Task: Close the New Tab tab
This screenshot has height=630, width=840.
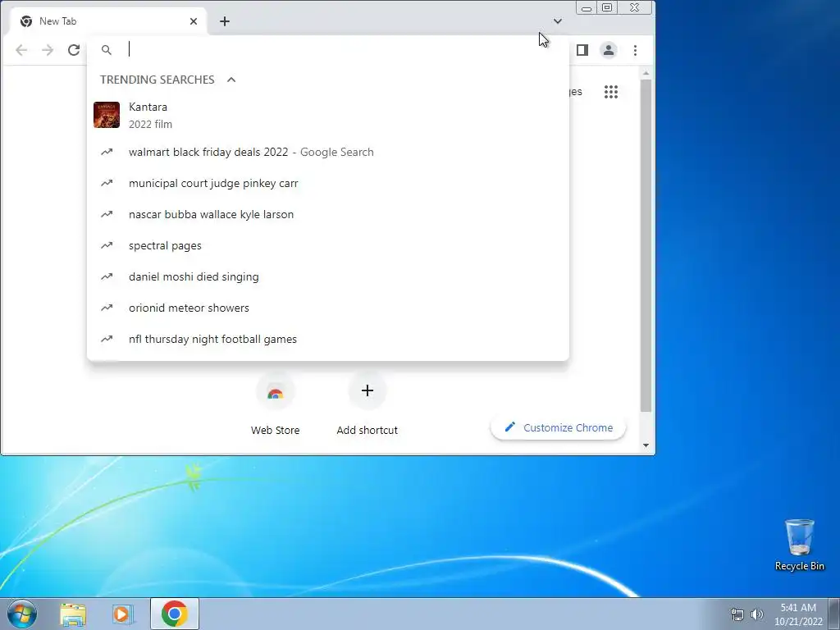Action: point(194,21)
